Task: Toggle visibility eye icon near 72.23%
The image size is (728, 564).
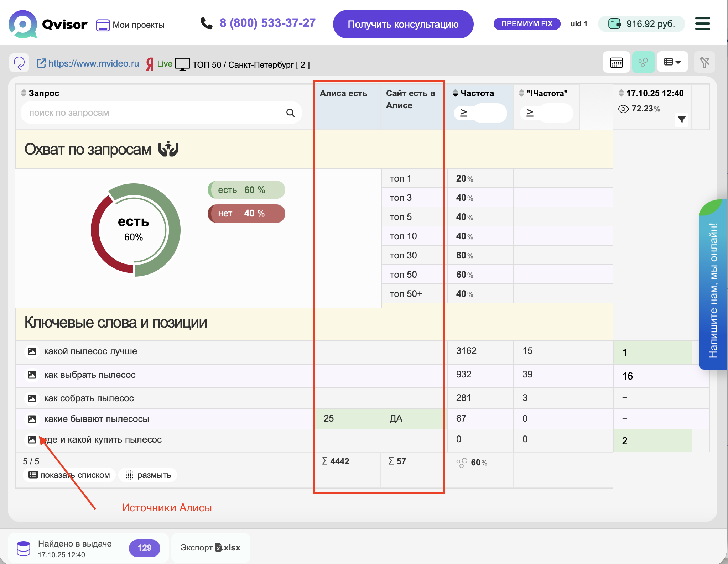Action: click(623, 109)
